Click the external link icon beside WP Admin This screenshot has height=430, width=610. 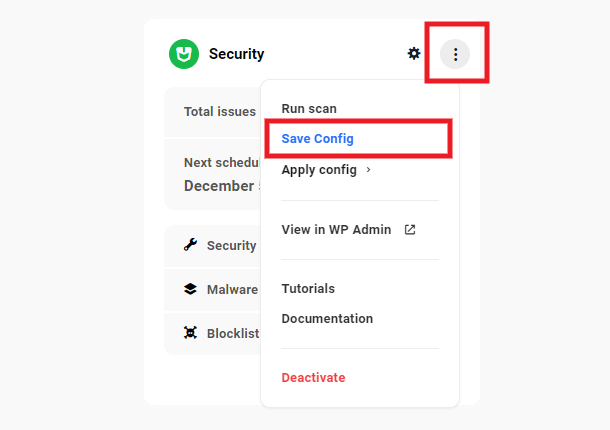(410, 229)
